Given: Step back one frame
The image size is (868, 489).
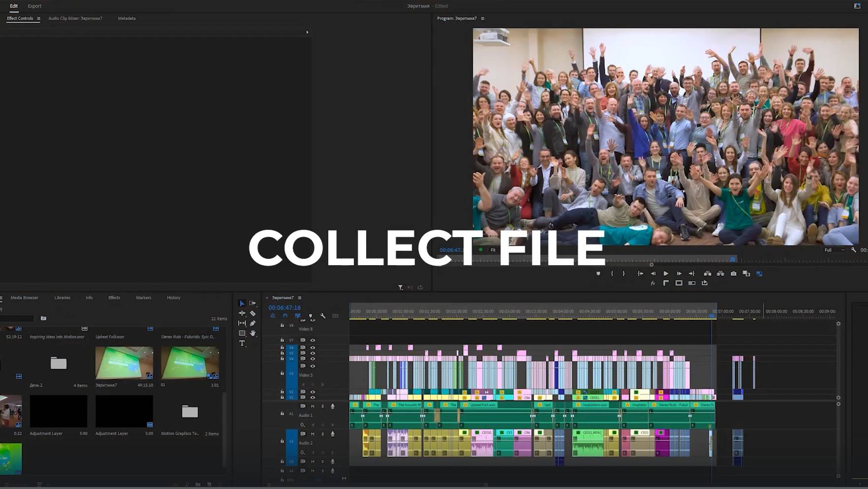Looking at the screenshot, I should pos(653,274).
